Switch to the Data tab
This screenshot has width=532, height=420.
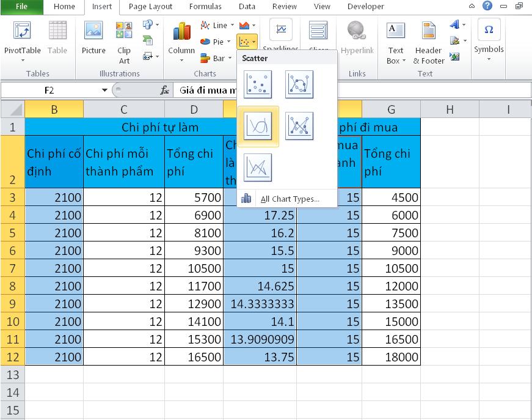247,7
